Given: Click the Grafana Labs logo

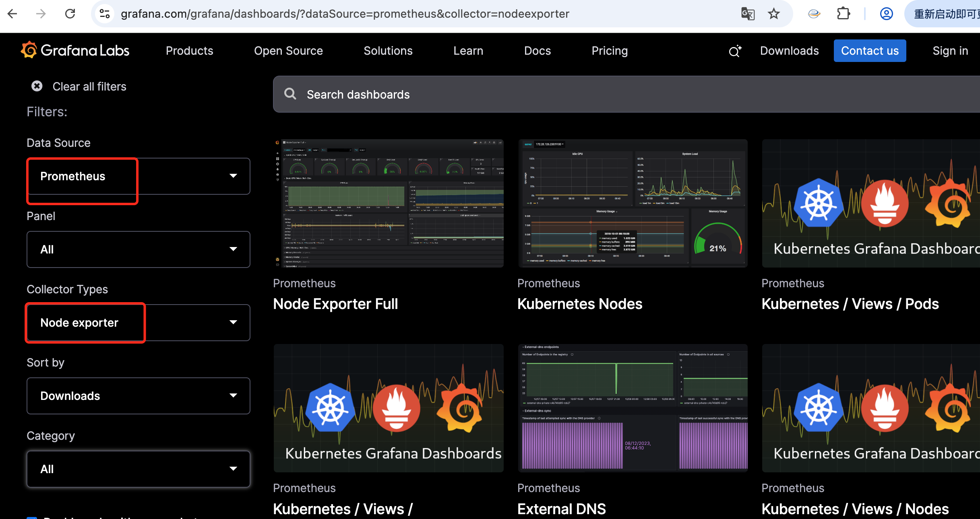Looking at the screenshot, I should tap(75, 51).
